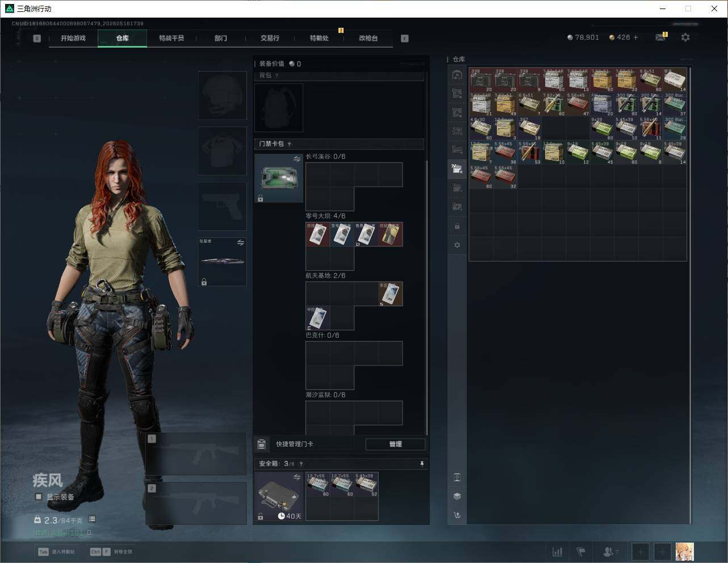
Task: Select the 仓库 tab
Action: click(123, 38)
